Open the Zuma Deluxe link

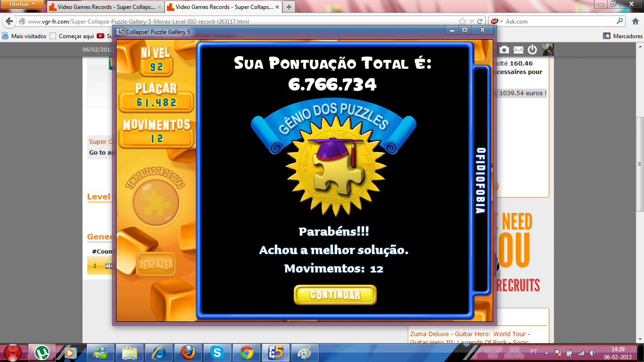pos(430,334)
